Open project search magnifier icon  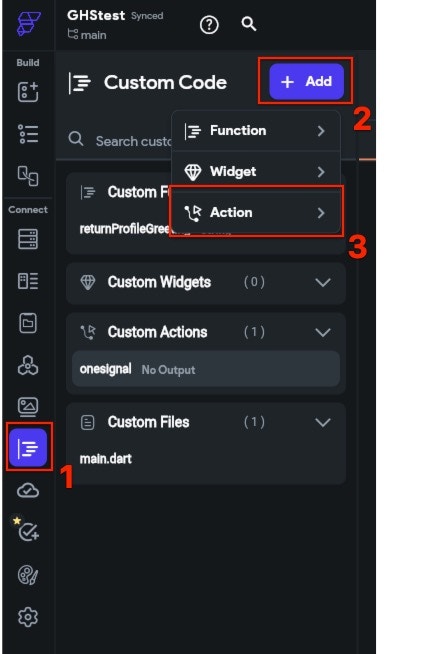[249, 24]
